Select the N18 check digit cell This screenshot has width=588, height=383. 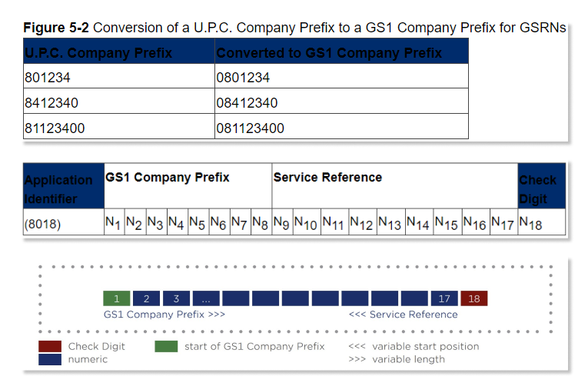(x=541, y=223)
